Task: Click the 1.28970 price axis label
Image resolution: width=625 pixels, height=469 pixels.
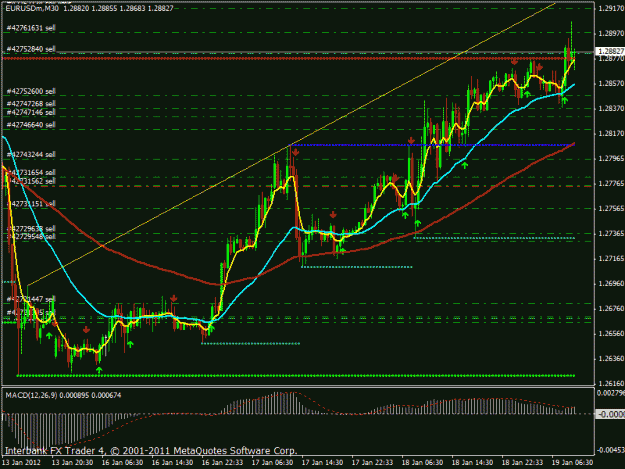Action: coord(611,33)
